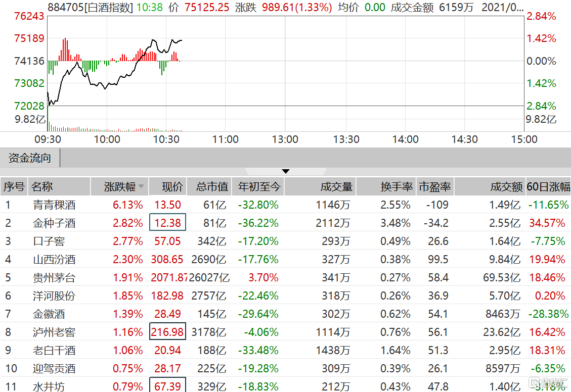Viewport: 571px width, 392px height.
Task: Sort the table by the 总市值 column
Action: (x=209, y=186)
